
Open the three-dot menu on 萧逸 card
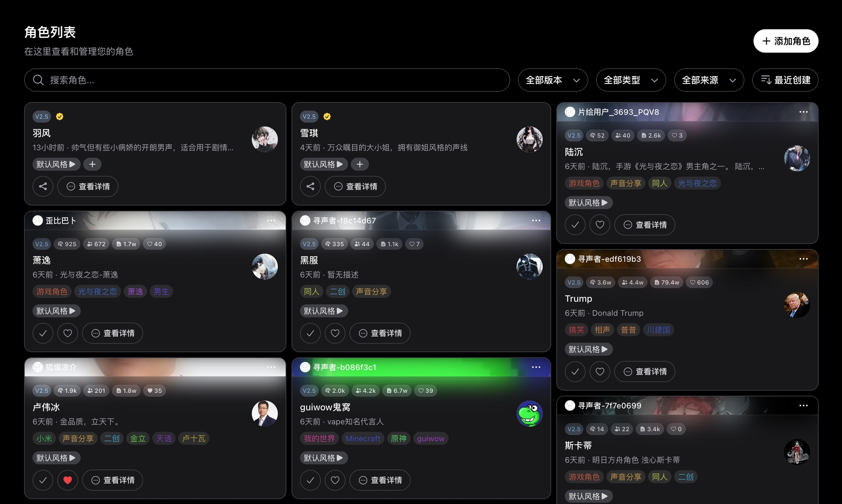pos(271,220)
